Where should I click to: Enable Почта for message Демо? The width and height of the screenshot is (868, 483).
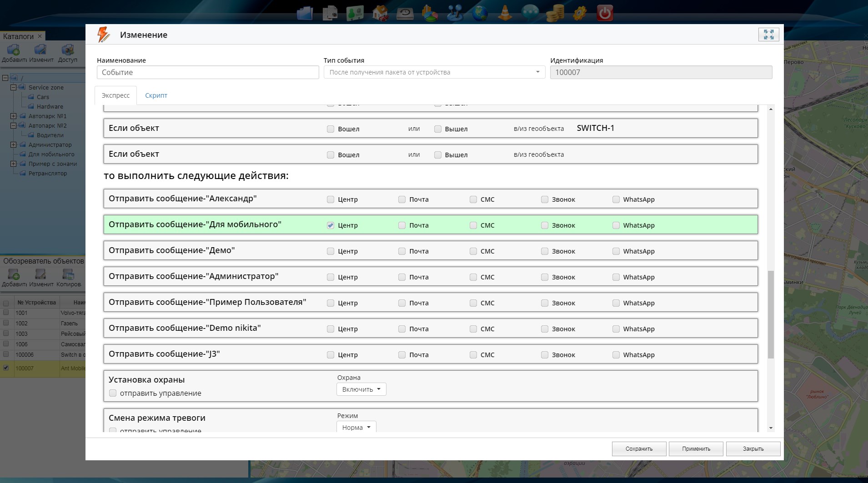tap(402, 251)
